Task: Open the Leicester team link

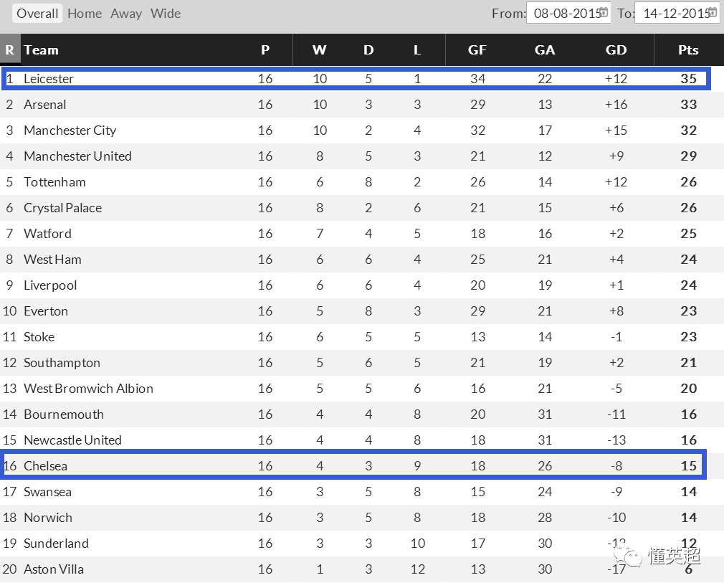Action: click(x=49, y=79)
